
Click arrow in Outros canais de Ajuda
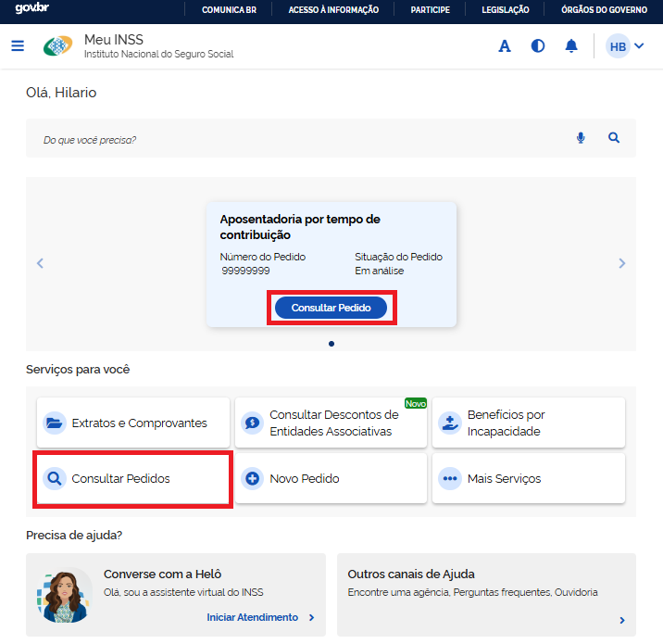(x=622, y=620)
